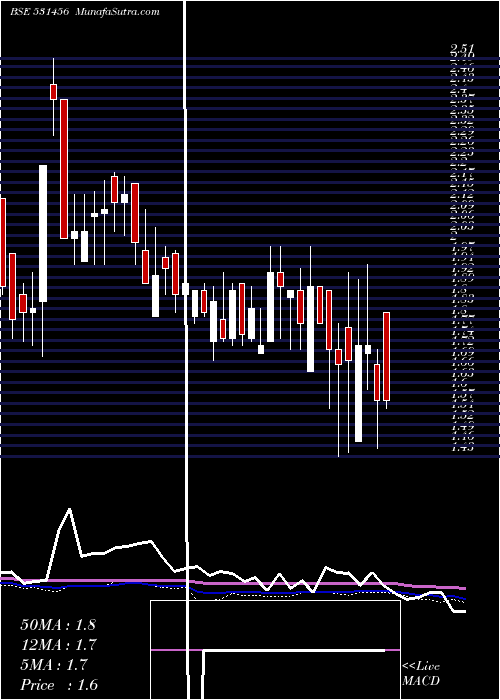Viewport: 500px width, 700px height.
Task: Select the 2.51 top price axis label
Action: pyautogui.click(x=462, y=49)
